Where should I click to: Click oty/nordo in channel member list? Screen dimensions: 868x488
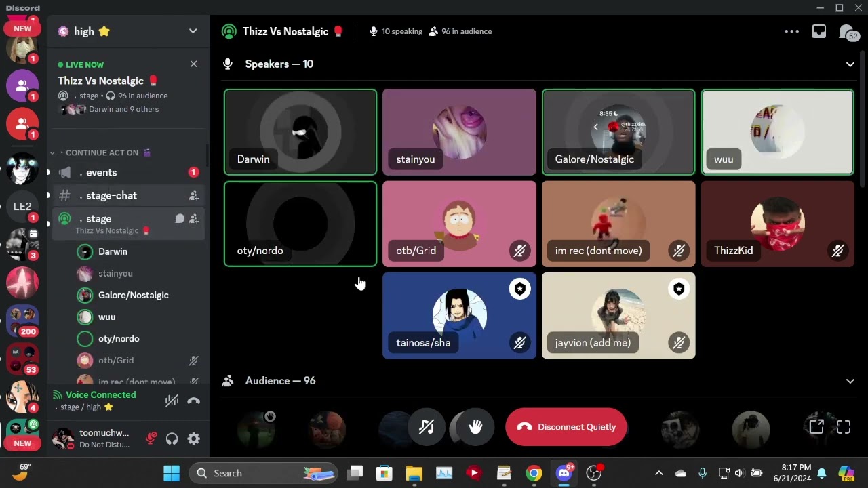(139, 338)
